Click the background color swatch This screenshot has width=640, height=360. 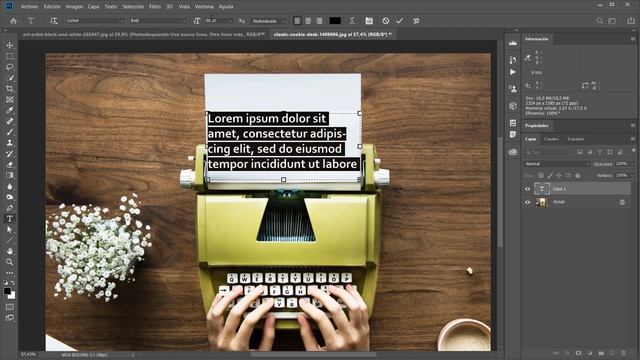[x=12, y=296]
